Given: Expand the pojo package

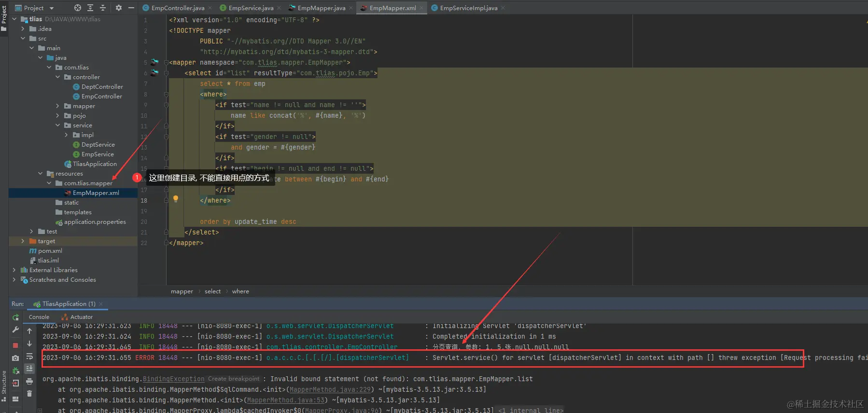Looking at the screenshot, I should click(57, 116).
